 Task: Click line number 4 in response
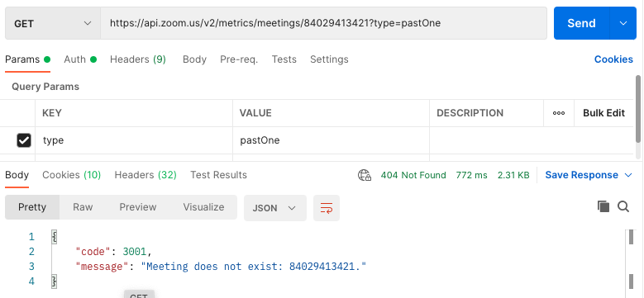coord(31,281)
